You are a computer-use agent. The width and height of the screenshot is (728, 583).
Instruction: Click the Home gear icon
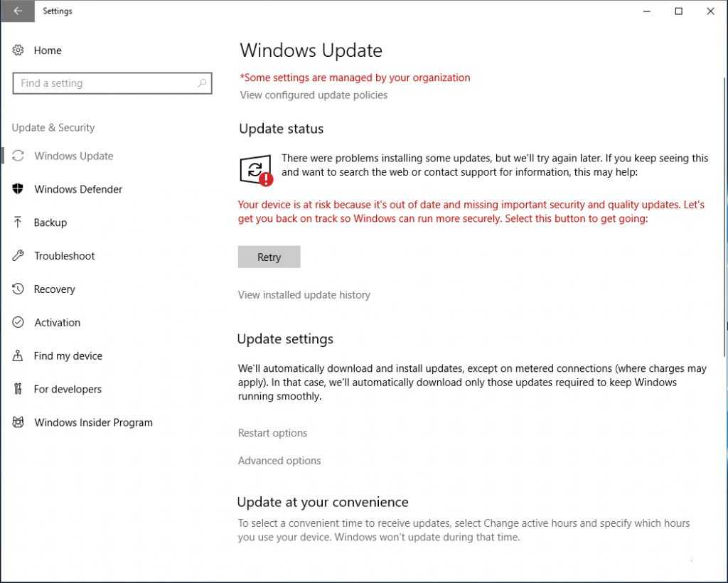click(18, 50)
